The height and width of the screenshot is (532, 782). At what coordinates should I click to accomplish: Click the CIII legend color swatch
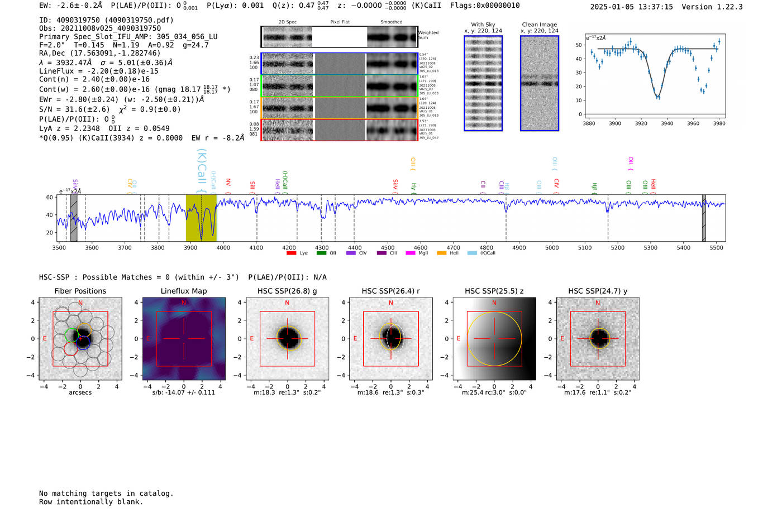[x=382, y=253]
